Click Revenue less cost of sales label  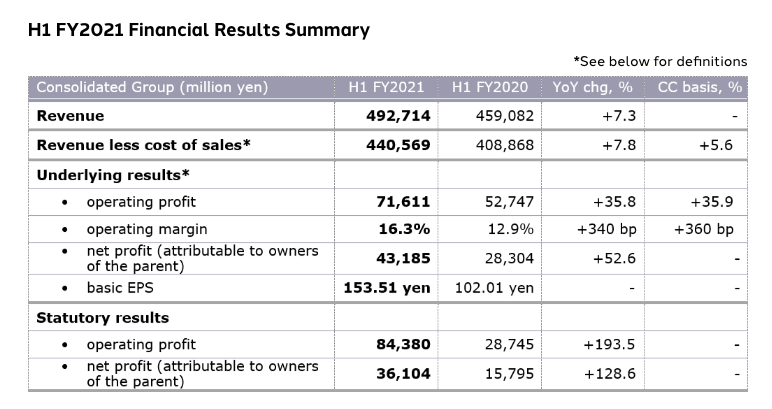[144, 145]
